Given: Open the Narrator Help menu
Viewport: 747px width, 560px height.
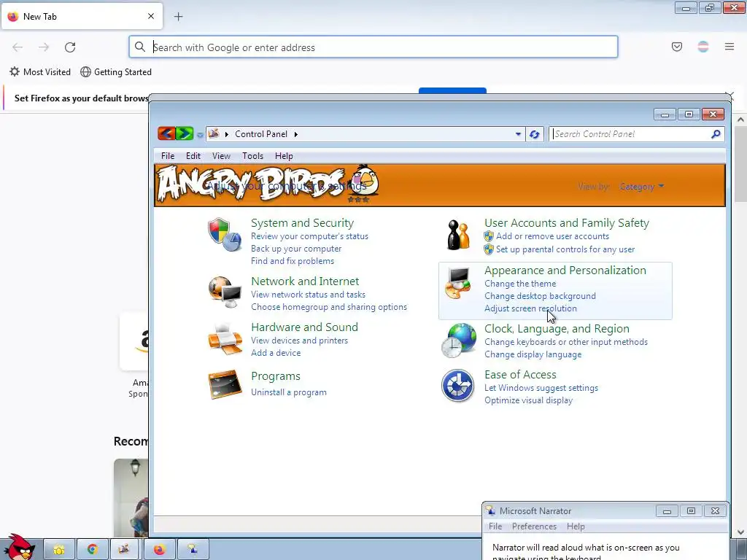Looking at the screenshot, I should (576, 526).
